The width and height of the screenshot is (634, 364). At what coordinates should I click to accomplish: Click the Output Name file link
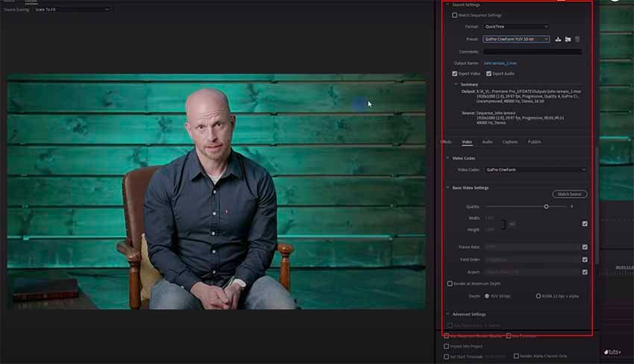point(500,63)
